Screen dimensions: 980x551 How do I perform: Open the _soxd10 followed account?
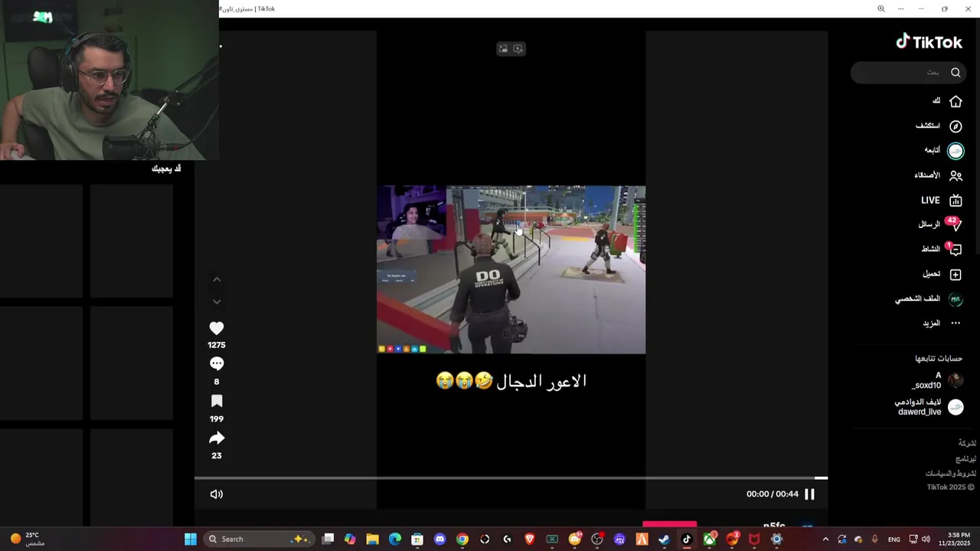click(x=929, y=380)
